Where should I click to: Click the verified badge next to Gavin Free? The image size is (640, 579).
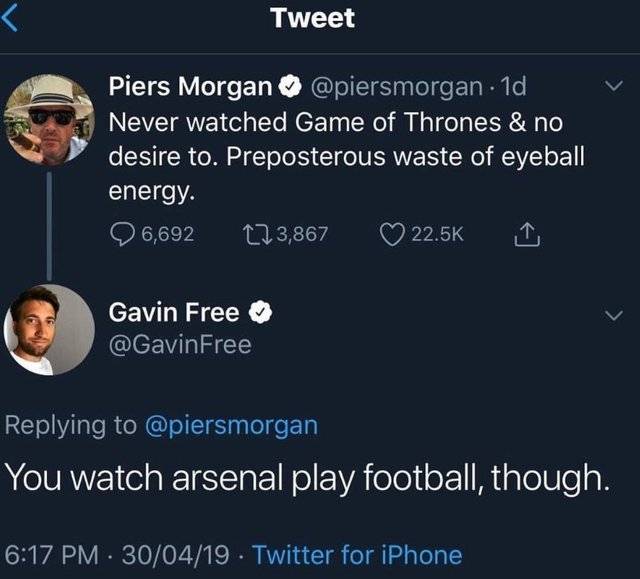260,313
